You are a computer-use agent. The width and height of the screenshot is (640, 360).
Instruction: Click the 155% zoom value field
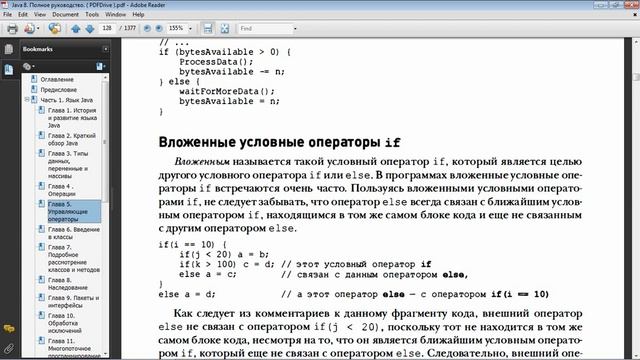[x=176, y=28]
